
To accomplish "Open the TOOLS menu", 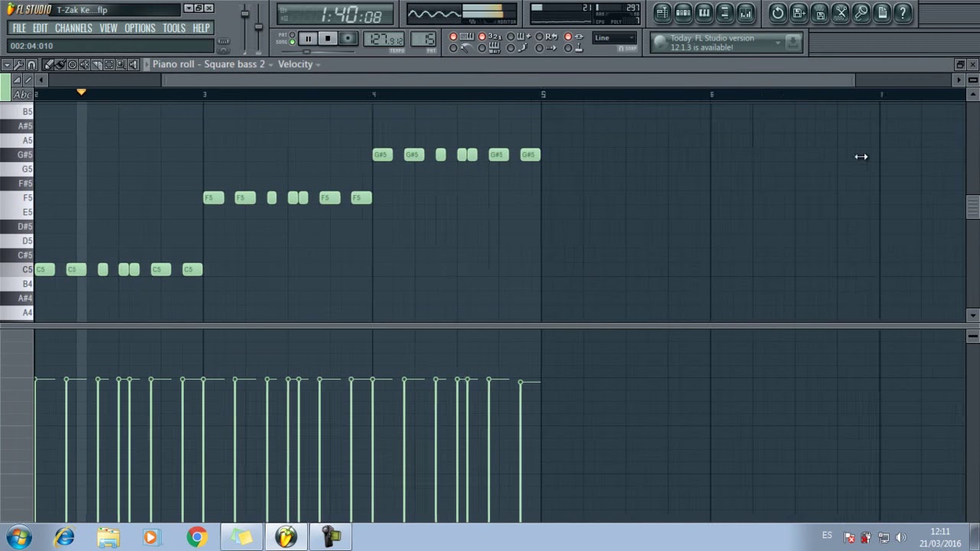I will coord(174,28).
